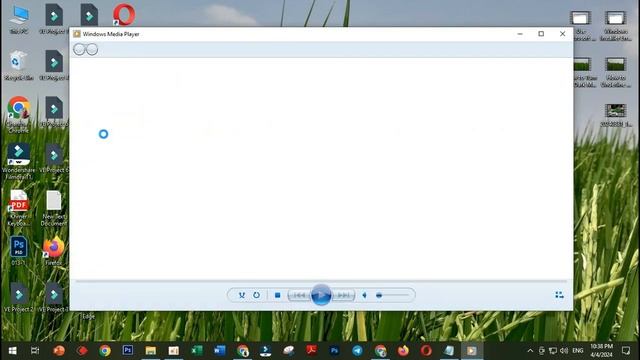Open Adobe Acrobat from the taskbar

tap(312, 351)
